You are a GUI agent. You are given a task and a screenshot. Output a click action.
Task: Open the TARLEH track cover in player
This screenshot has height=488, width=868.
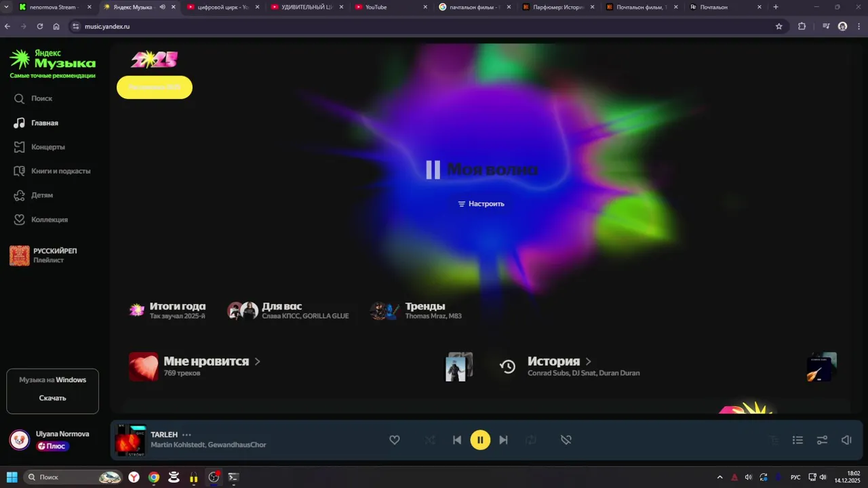(x=131, y=440)
